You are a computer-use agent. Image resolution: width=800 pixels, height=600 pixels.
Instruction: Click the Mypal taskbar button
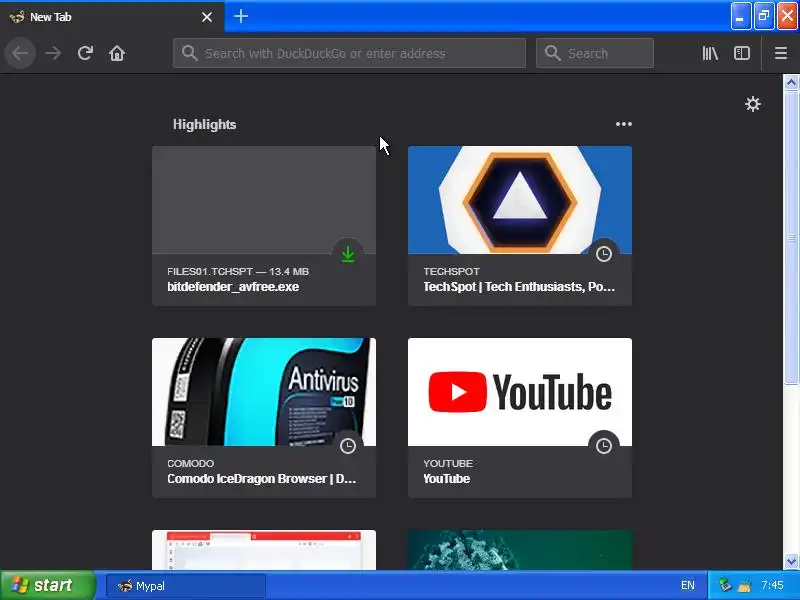point(186,586)
